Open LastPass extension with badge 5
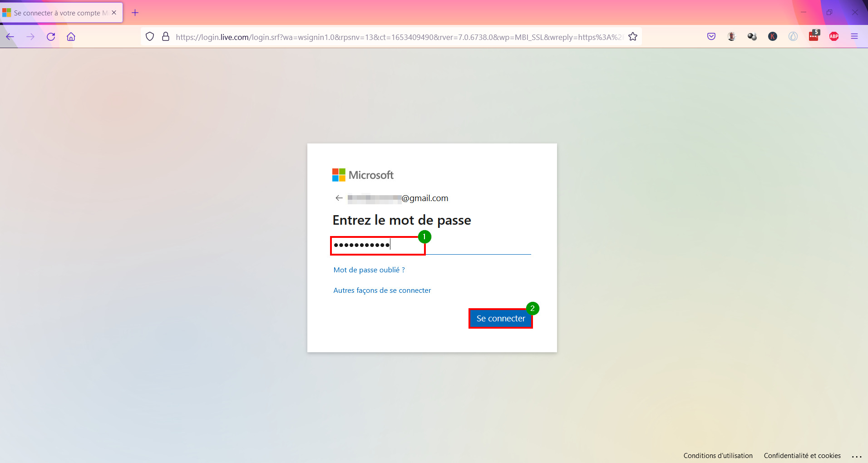This screenshot has height=463, width=868. point(814,36)
